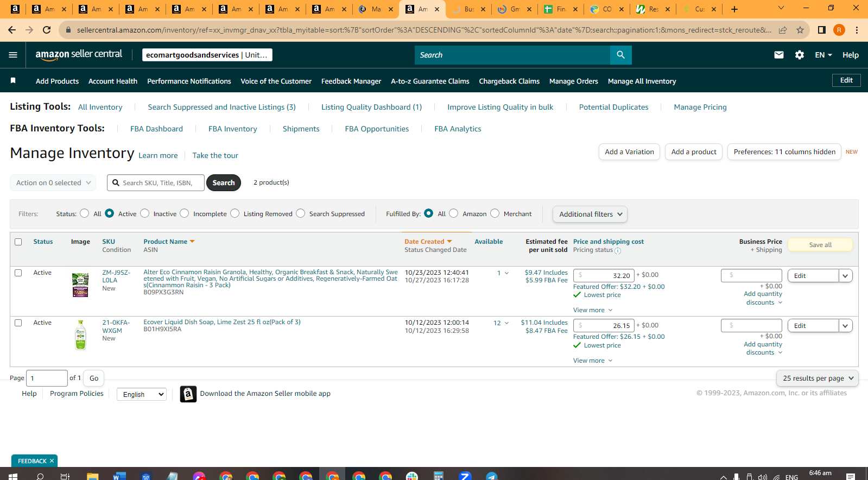868x480 pixels.
Task: Close the Feedback tab with X
Action: tap(52, 461)
